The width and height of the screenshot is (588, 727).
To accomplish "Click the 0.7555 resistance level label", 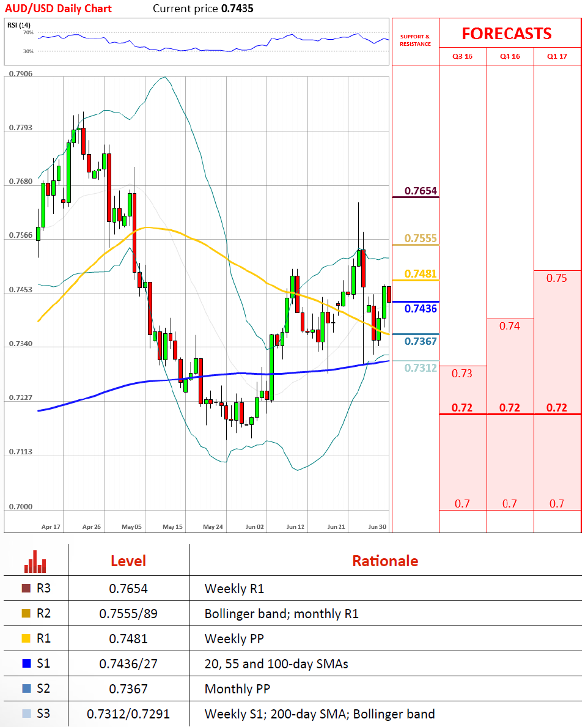I will 421,238.
